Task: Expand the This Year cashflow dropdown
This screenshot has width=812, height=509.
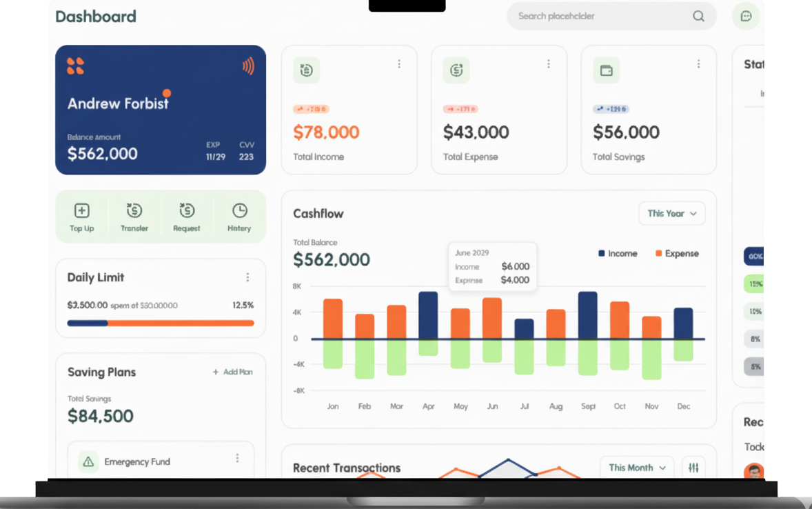Action: coord(671,214)
